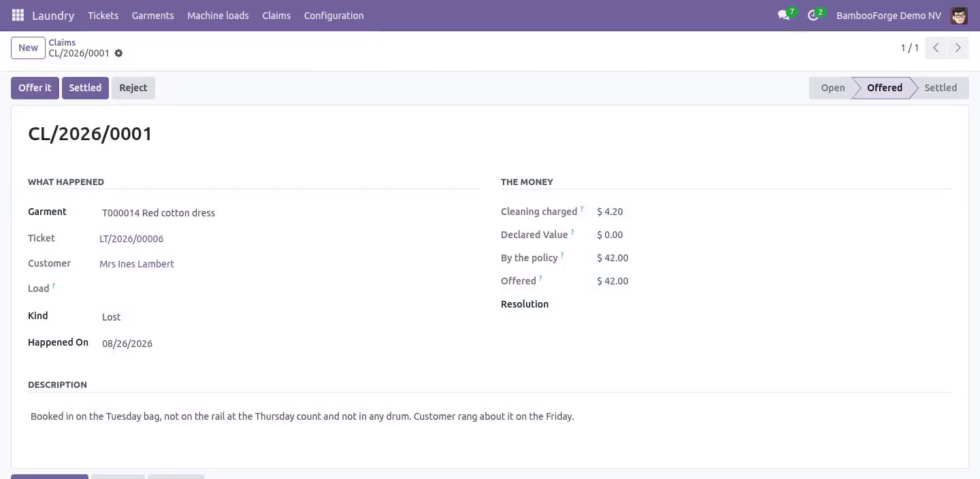Click the Settled action button
The image size is (980, 479).
pos(85,88)
